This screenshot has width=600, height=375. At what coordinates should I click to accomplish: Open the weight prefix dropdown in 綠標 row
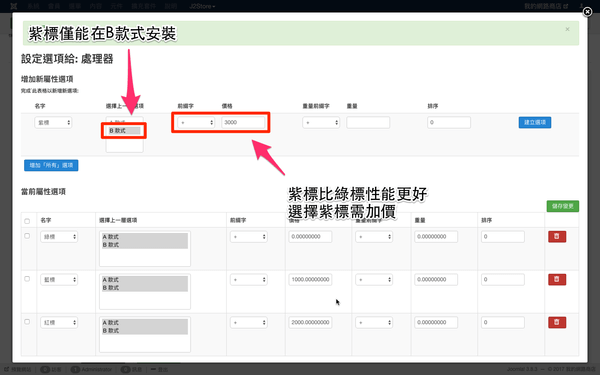(x=374, y=236)
